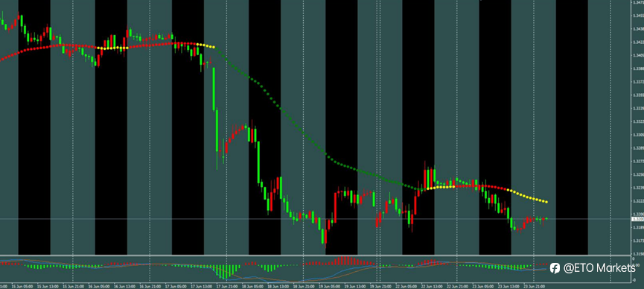Click the 1.3422 price scale value
Viewport: 644px width, 289px height.
(x=639, y=42)
